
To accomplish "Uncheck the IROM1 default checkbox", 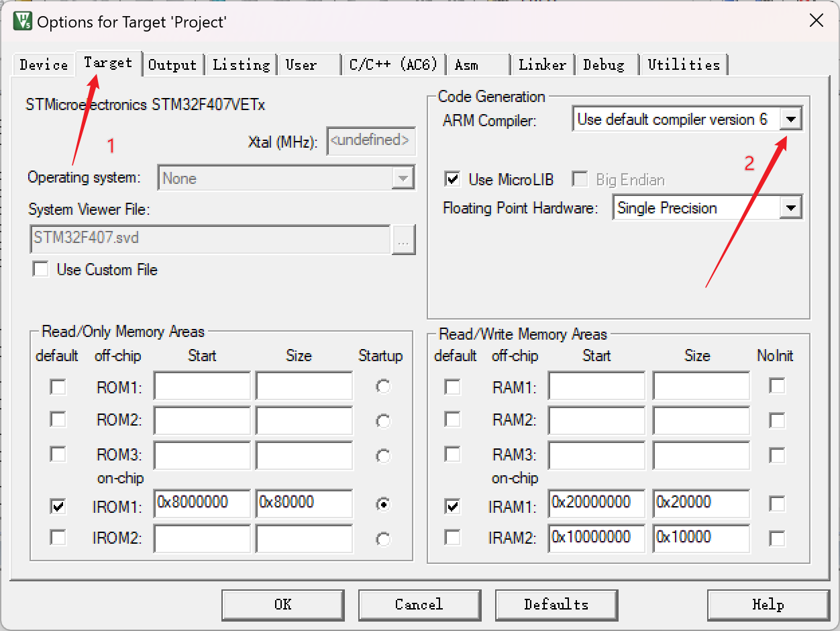I will click(x=58, y=506).
